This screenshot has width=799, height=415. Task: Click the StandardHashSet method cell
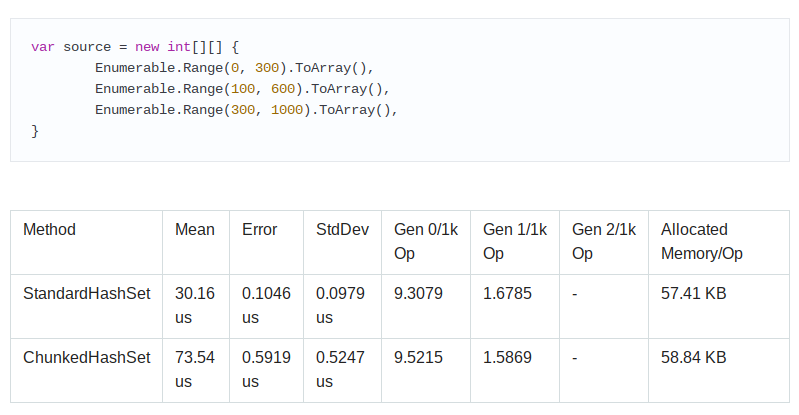point(87,293)
